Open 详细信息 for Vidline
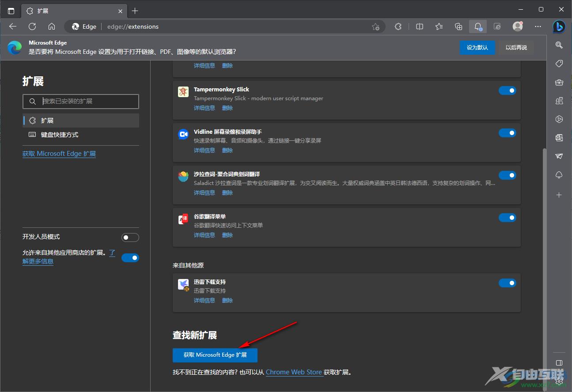572x392 pixels. pyautogui.click(x=205, y=150)
